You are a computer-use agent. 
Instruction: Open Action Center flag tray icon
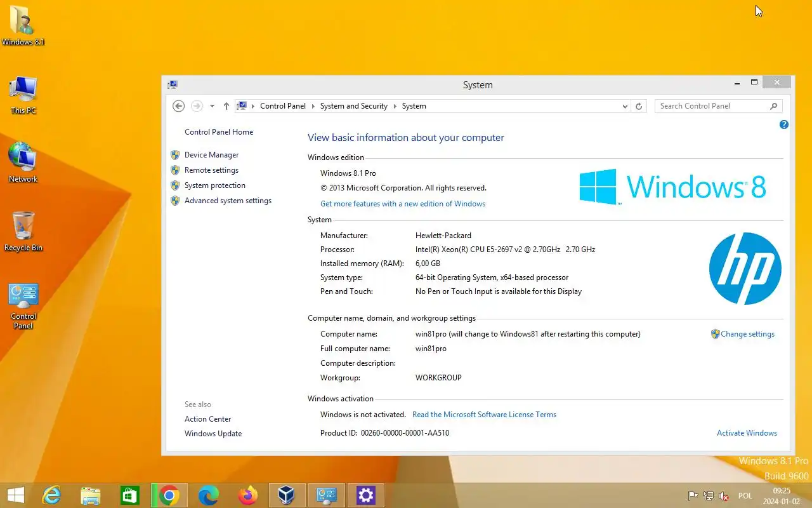[x=693, y=496]
